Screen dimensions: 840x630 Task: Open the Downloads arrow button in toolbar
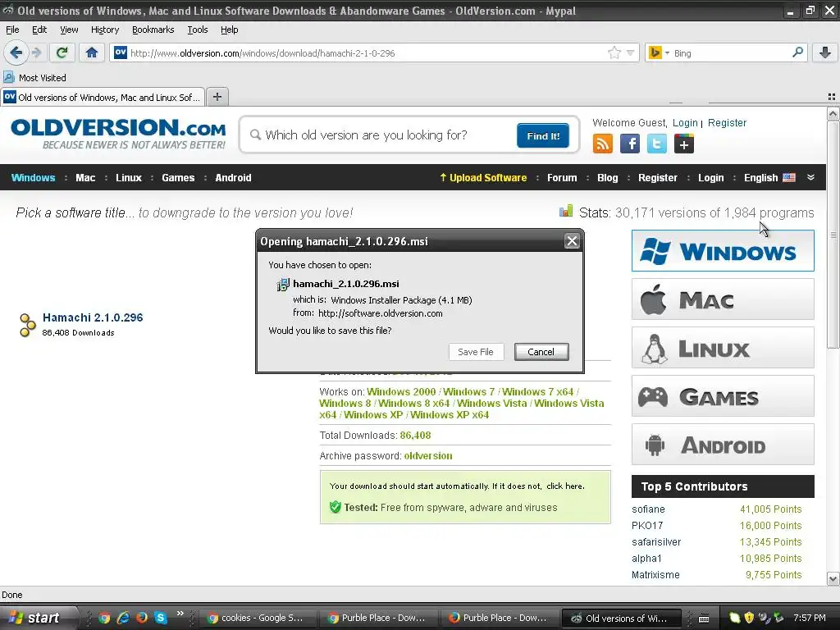click(825, 52)
